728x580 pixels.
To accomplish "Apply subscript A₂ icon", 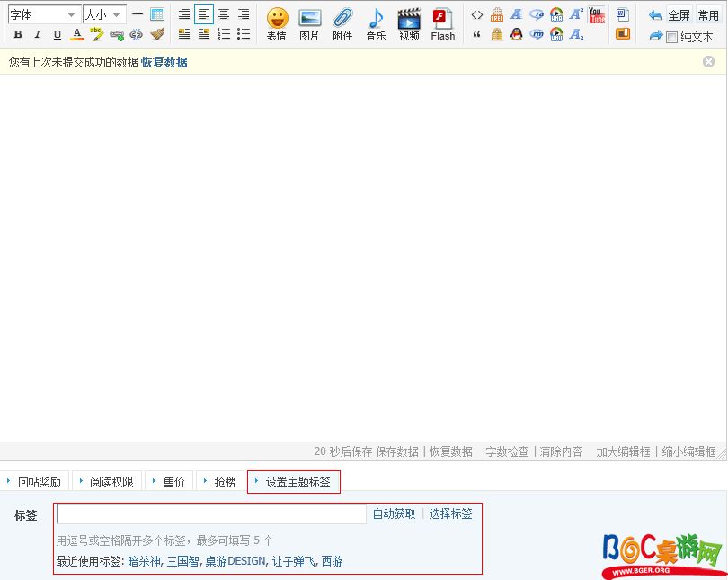I will 576,34.
